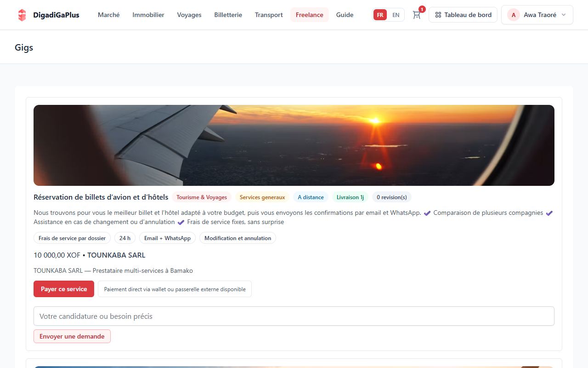Click the cart notification badge showing 1
This screenshot has width=588, height=368.
coord(422,9)
